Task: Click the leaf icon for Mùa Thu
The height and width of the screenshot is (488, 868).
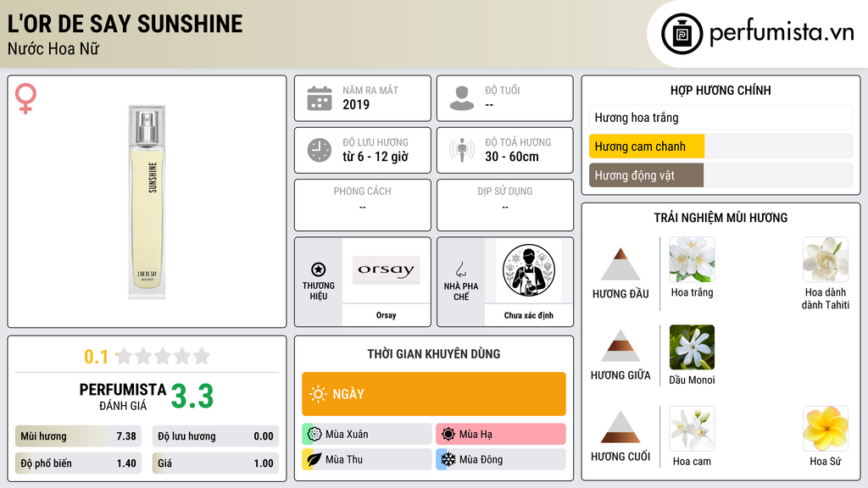Action: coord(314,459)
